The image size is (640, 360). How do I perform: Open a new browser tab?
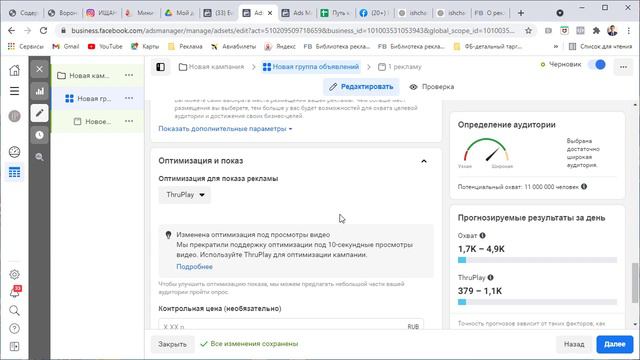(521, 13)
